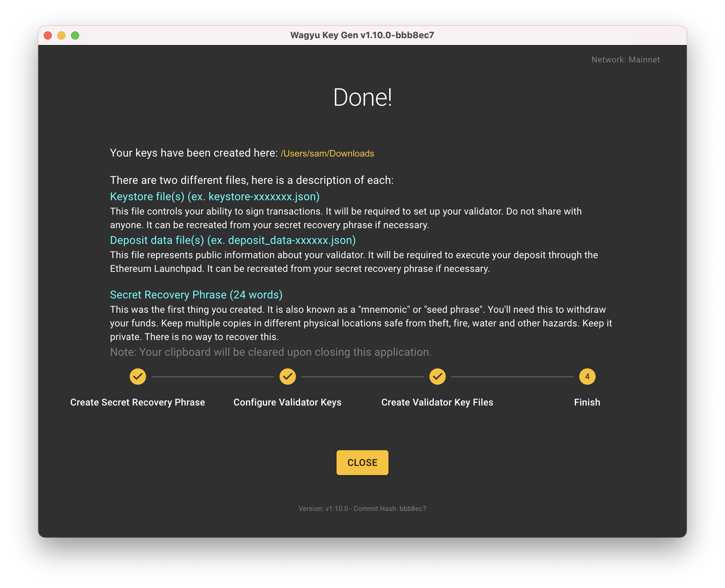The width and height of the screenshot is (725, 588).
Task: Maximize window using the green button
Action: point(75,35)
